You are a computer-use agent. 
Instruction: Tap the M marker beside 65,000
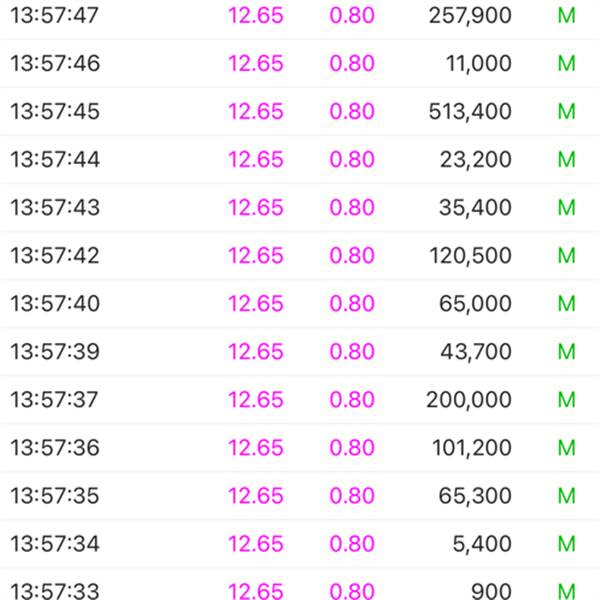click(566, 303)
